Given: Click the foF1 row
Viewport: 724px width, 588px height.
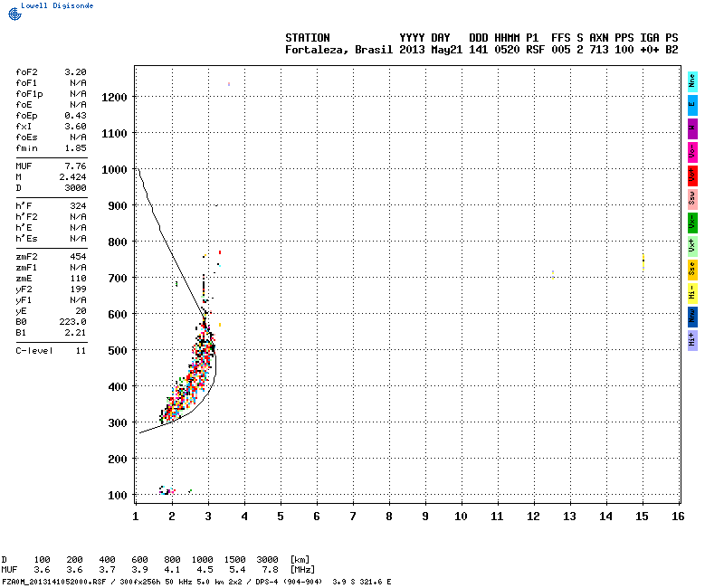Looking at the screenshot, I should [51, 83].
